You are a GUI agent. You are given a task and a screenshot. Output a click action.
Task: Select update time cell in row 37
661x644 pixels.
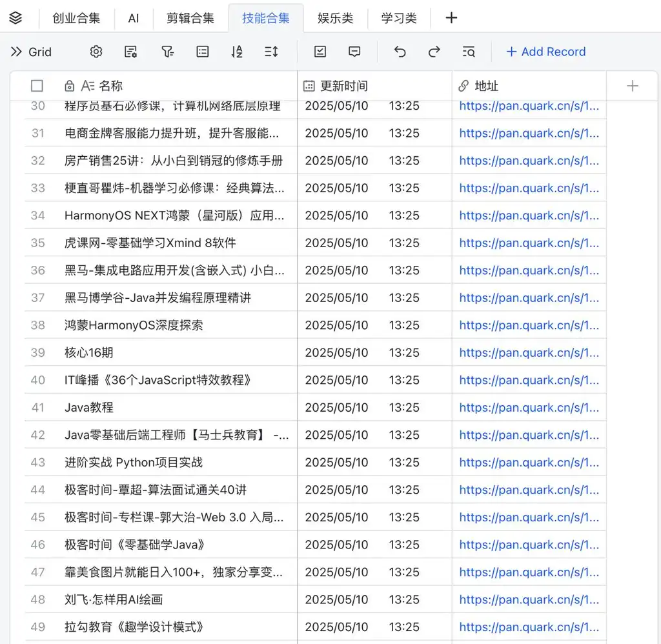point(375,297)
